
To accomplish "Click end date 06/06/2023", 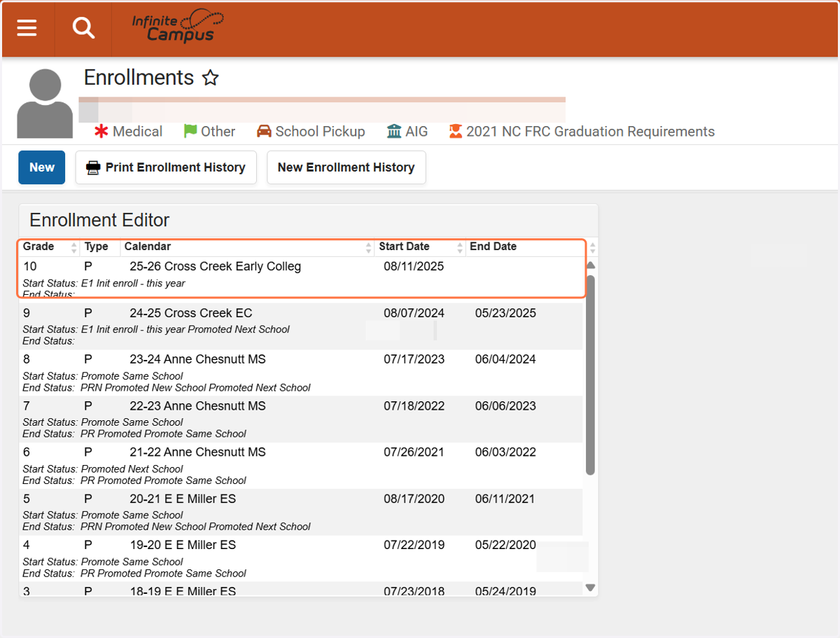I will [505, 406].
